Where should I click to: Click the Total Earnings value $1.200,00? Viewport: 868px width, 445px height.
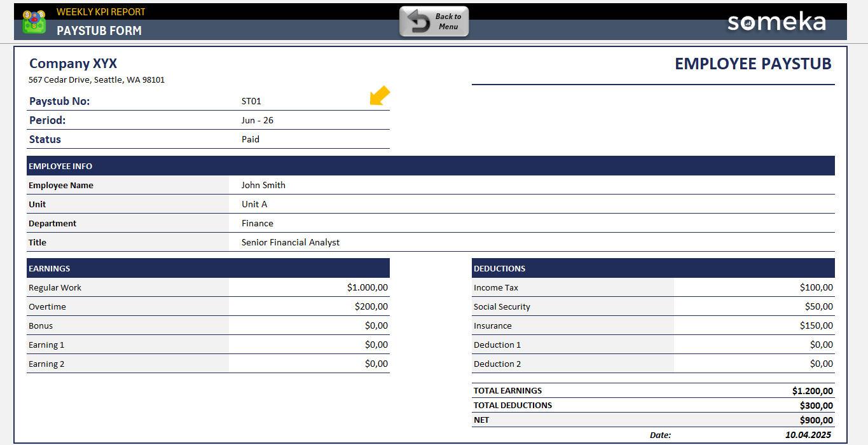[812, 391]
